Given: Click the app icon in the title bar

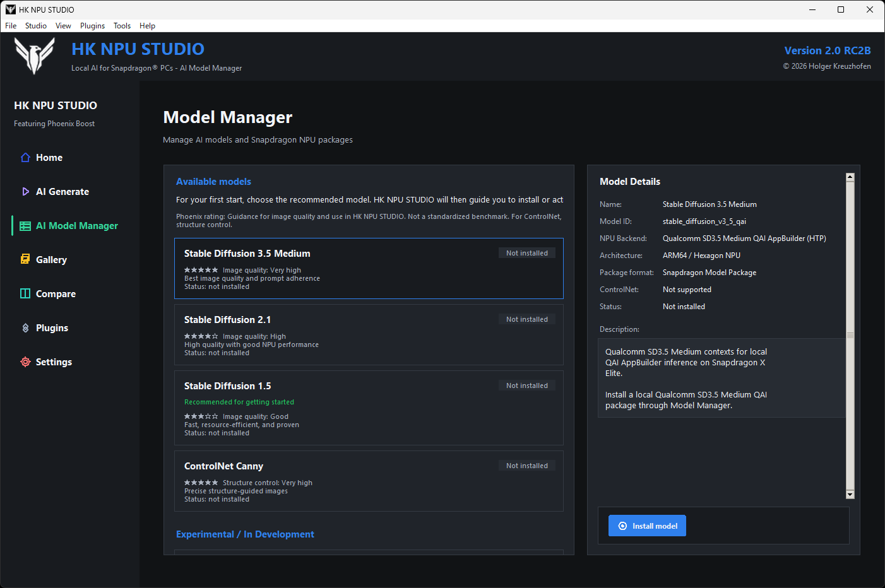Looking at the screenshot, I should point(10,9).
